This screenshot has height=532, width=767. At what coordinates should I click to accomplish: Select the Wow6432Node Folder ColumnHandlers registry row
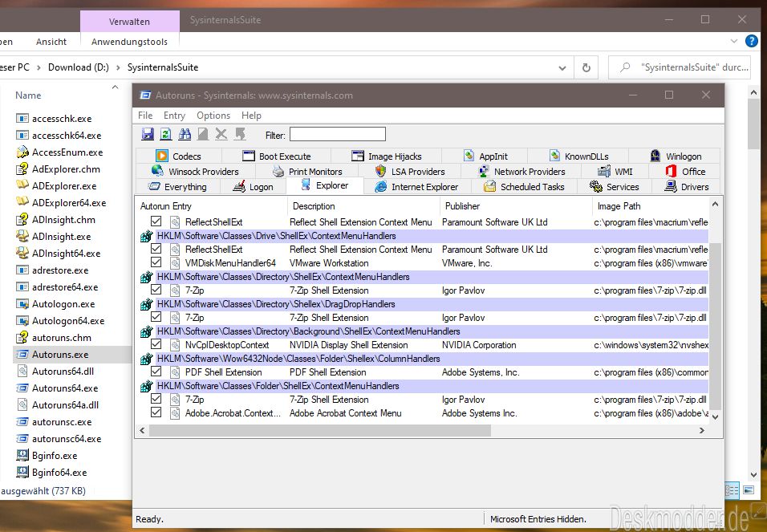423,359
